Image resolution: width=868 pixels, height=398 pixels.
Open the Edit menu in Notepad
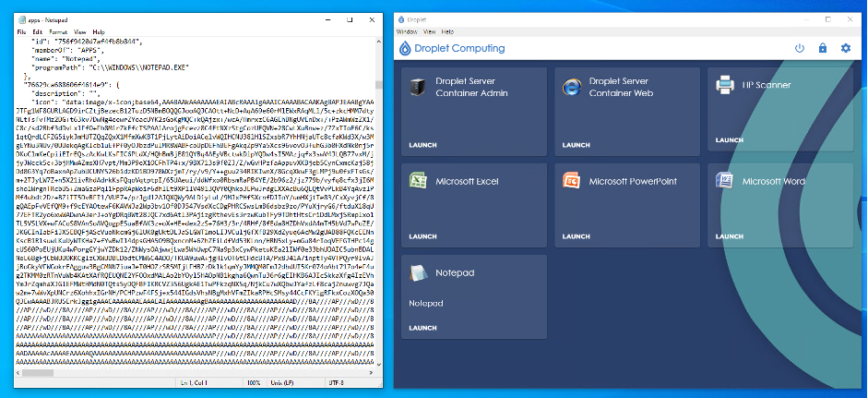point(37,32)
